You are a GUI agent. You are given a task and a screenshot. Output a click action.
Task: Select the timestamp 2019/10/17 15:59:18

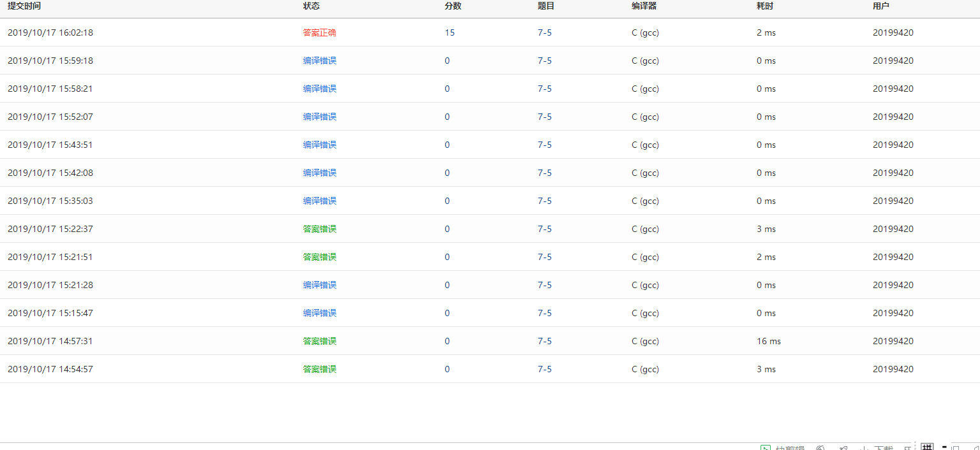pyautogui.click(x=50, y=61)
